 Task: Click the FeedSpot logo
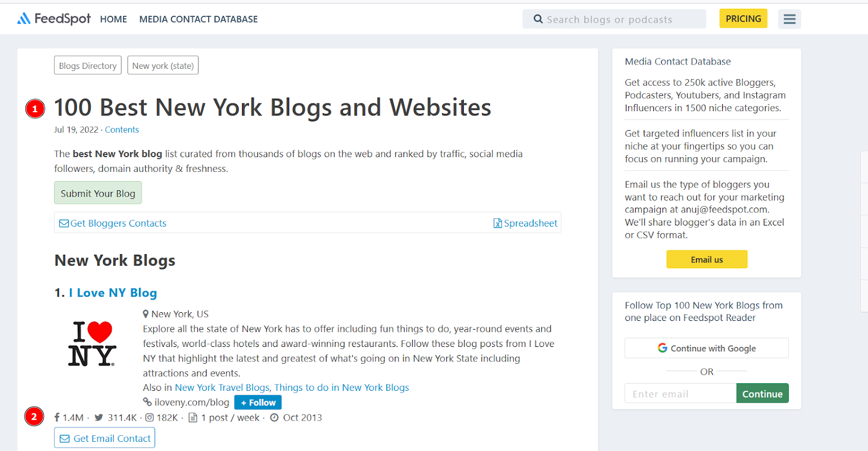[54, 19]
